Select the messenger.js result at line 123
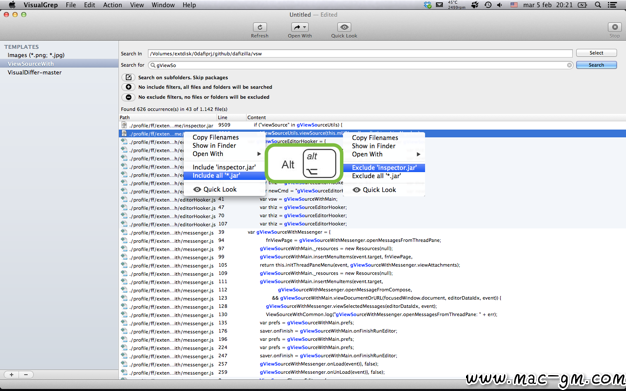 coord(372,298)
